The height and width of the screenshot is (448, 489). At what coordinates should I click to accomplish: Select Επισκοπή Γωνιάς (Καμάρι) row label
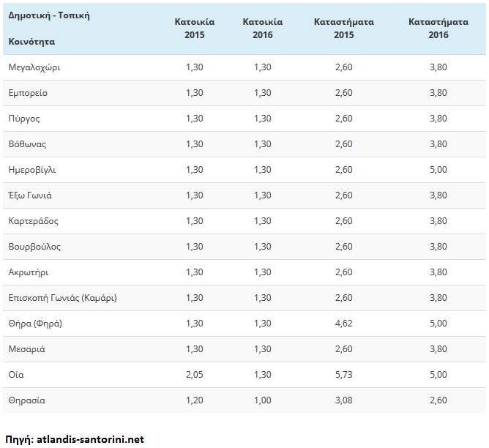pos(62,298)
